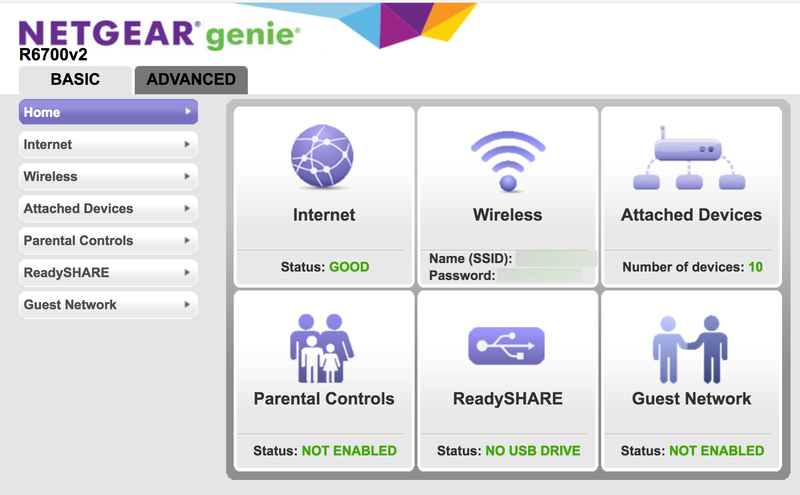Screen dimensions: 800x495
Task: Click the Parental Controls family icon
Action: (322, 348)
